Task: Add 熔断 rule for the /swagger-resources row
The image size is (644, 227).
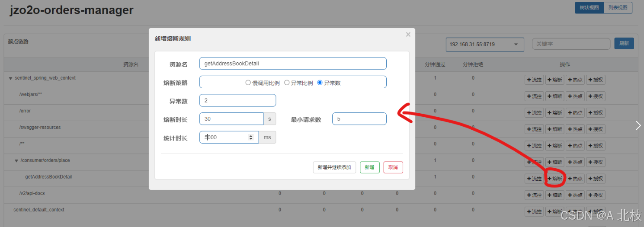Action: (x=554, y=129)
